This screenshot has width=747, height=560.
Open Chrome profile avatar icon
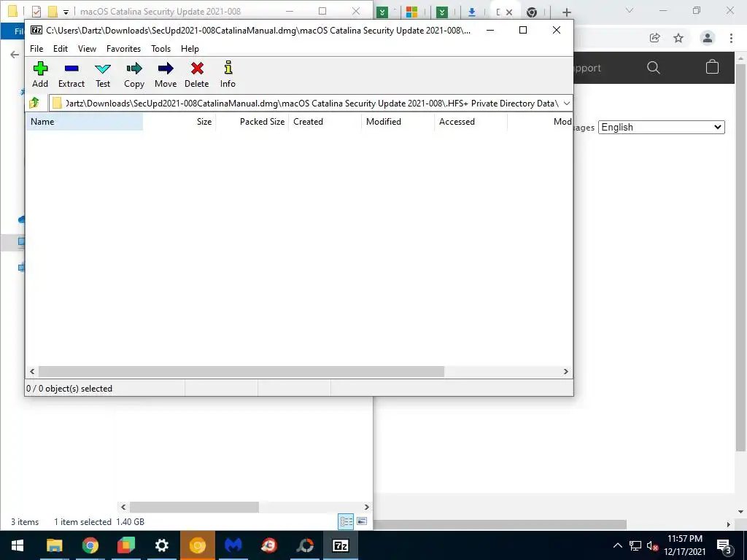click(x=708, y=38)
